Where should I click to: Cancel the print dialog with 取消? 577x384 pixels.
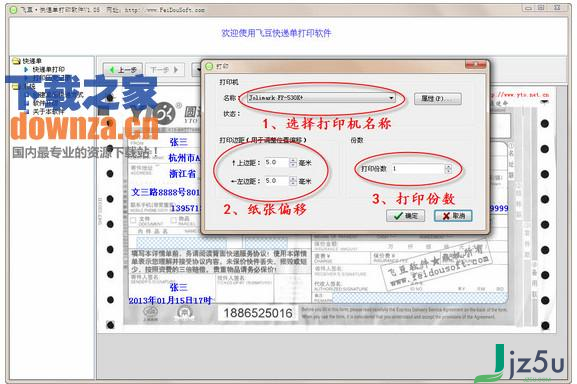453,216
